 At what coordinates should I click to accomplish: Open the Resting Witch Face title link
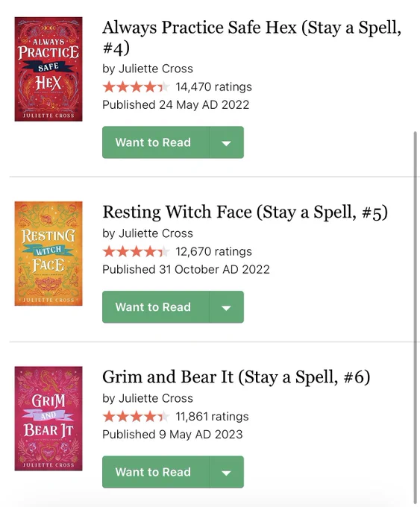(245, 212)
